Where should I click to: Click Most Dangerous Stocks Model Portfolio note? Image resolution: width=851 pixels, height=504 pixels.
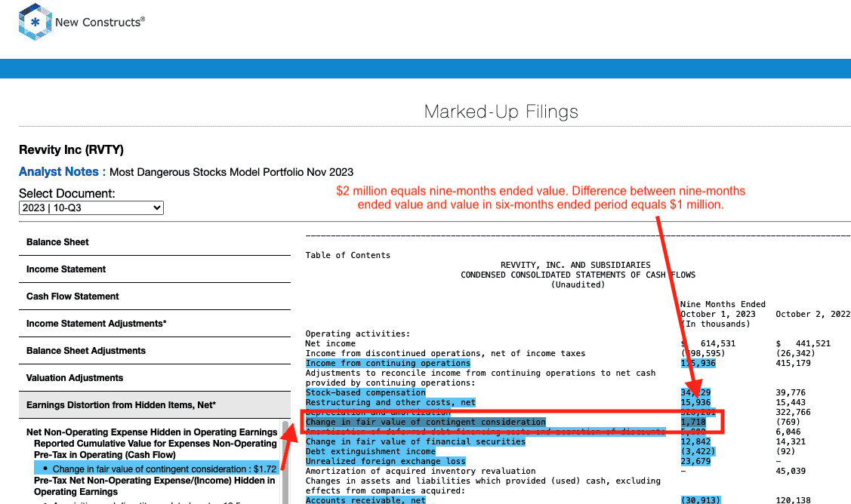(x=231, y=172)
